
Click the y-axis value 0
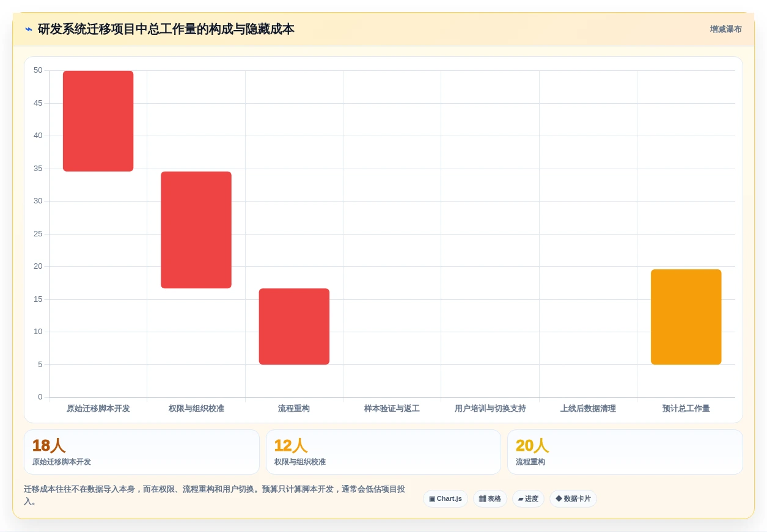pos(40,397)
